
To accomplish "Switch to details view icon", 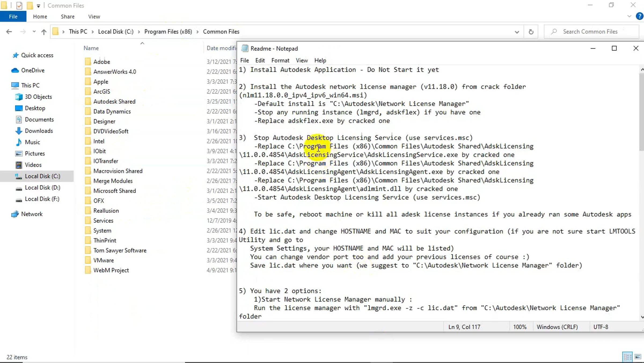I will coord(628,357).
